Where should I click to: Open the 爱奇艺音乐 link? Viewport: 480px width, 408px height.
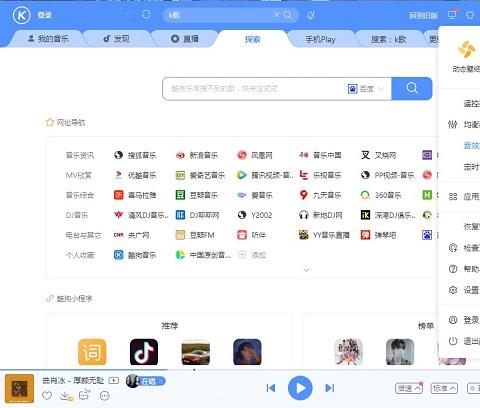click(x=200, y=175)
